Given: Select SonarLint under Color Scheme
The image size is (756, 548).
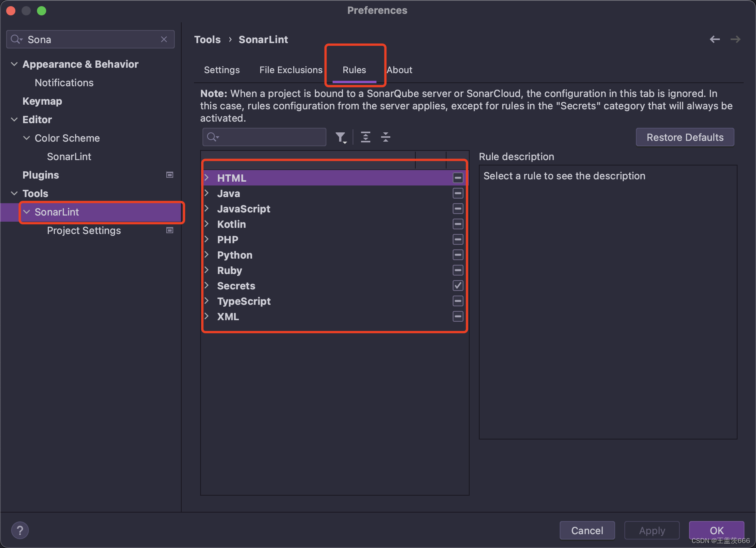Looking at the screenshot, I should (x=69, y=157).
